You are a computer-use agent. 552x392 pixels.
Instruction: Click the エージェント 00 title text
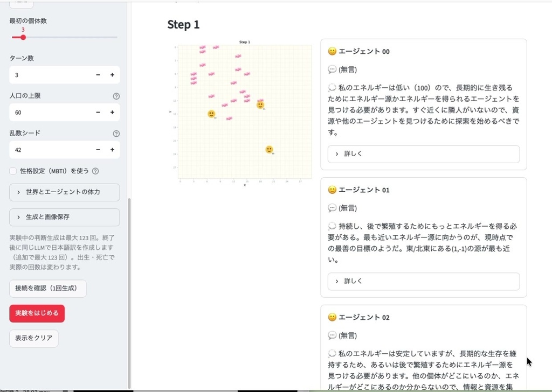pos(364,51)
